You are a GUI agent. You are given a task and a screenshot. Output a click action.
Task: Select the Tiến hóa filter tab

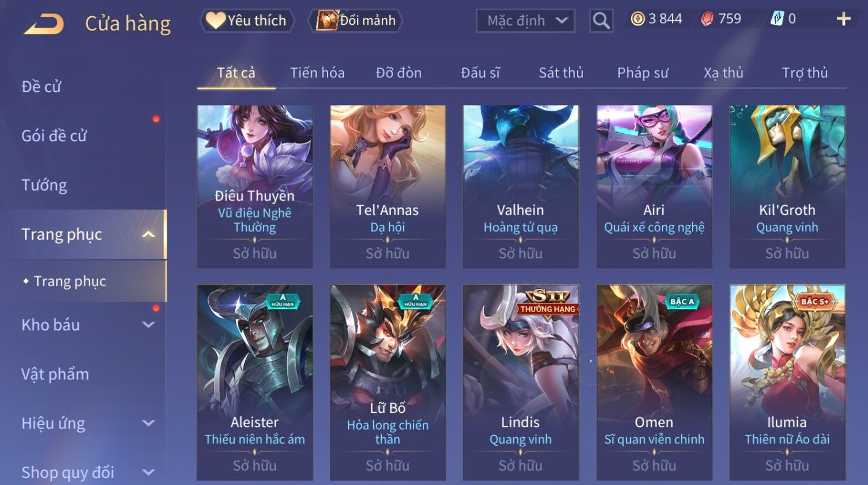(x=317, y=73)
